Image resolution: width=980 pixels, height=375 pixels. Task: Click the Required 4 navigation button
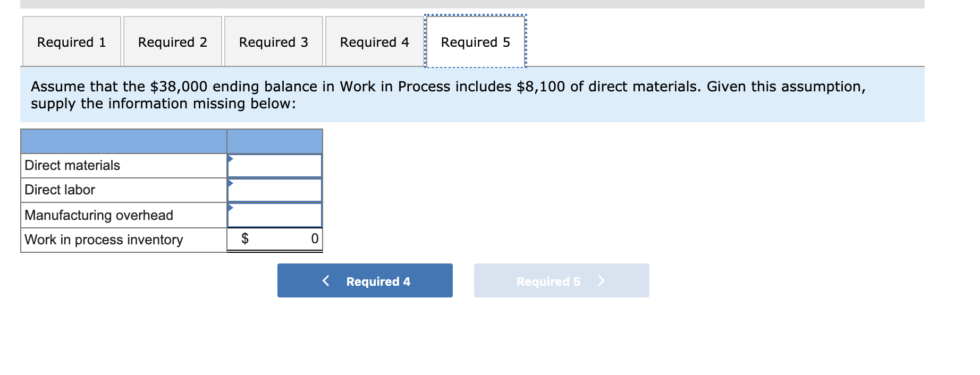tap(365, 281)
